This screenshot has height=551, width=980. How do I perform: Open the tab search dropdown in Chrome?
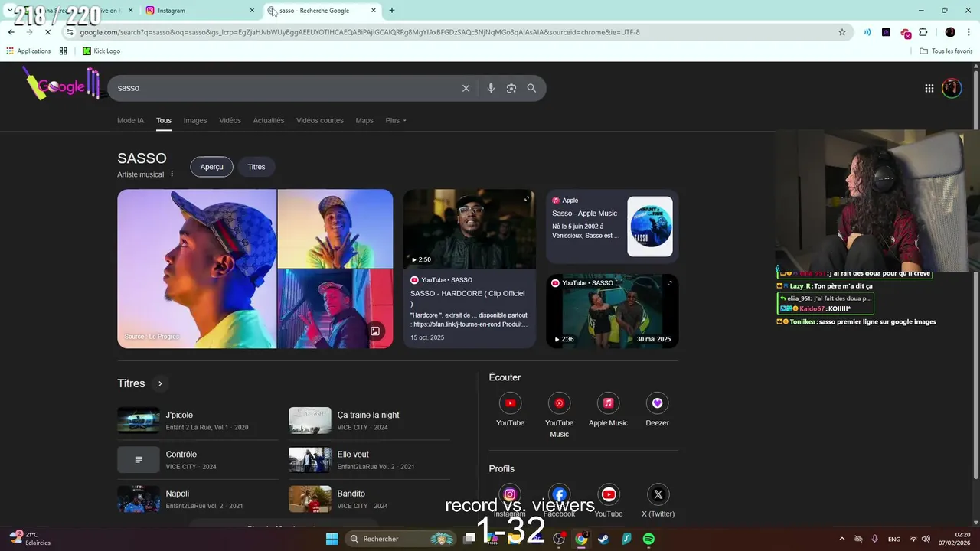(10, 11)
